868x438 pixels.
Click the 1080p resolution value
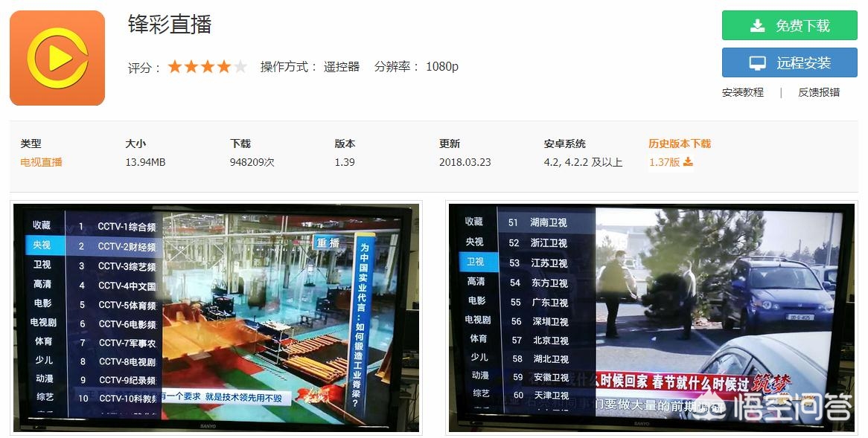pyautogui.click(x=442, y=67)
